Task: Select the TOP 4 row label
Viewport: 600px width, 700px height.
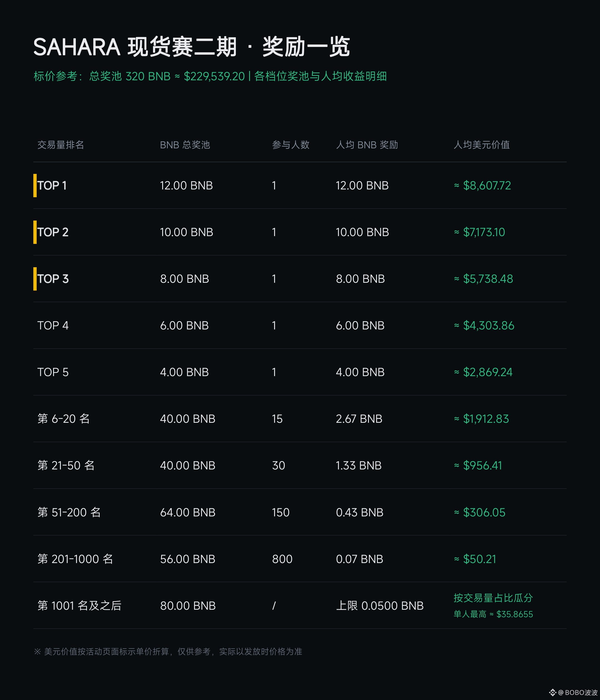Action: [x=53, y=325]
